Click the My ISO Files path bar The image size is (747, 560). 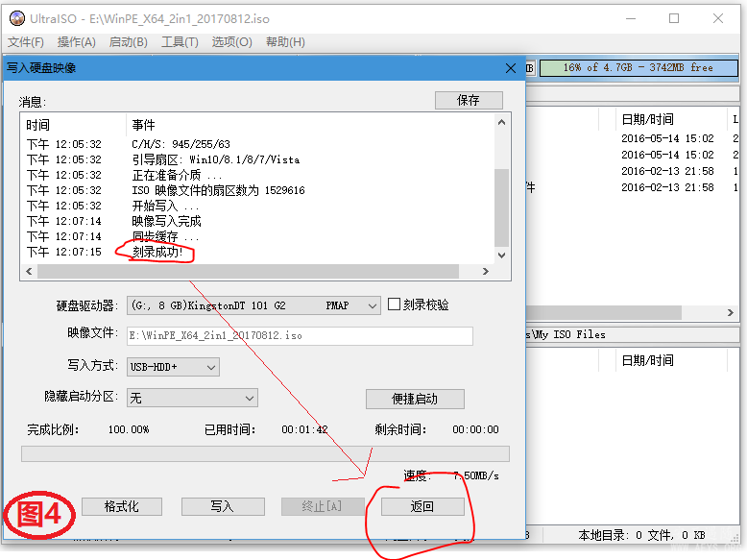633,334
